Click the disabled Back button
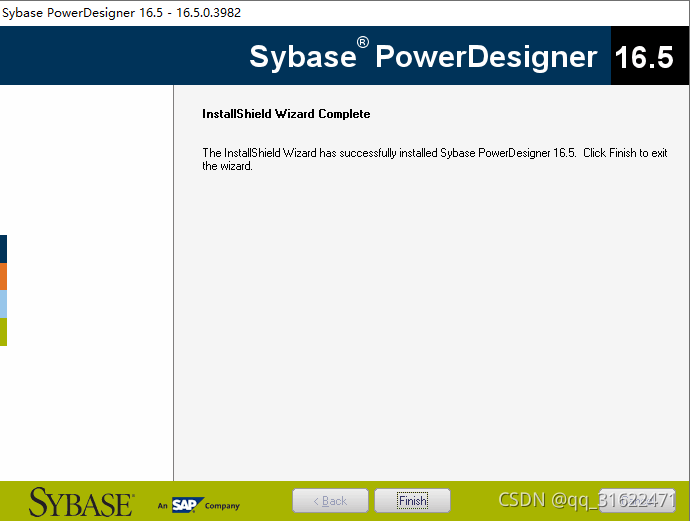Viewport: 690px width, 521px height. tap(330, 501)
